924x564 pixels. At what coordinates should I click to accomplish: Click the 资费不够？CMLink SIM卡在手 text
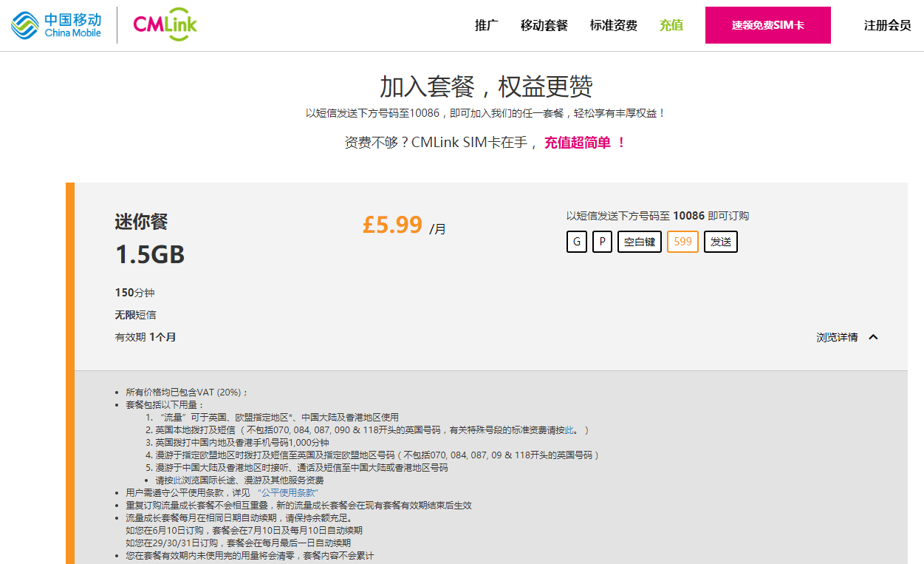442,143
